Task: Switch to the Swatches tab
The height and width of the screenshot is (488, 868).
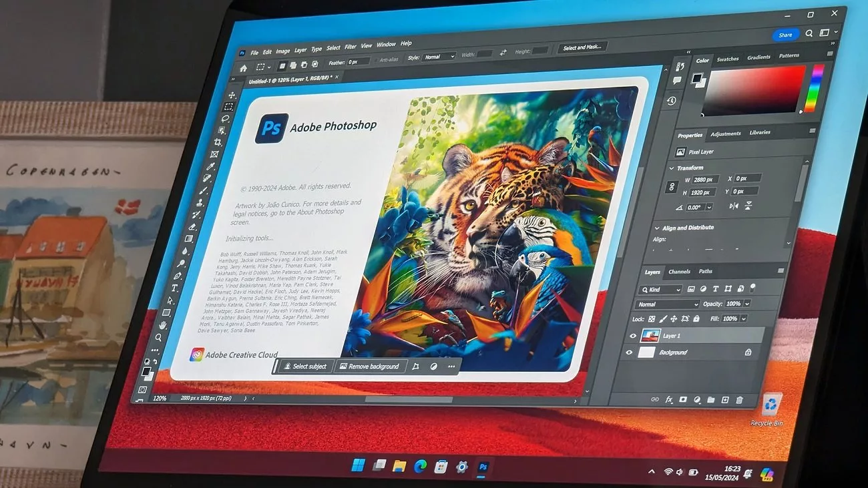Action: click(728, 59)
